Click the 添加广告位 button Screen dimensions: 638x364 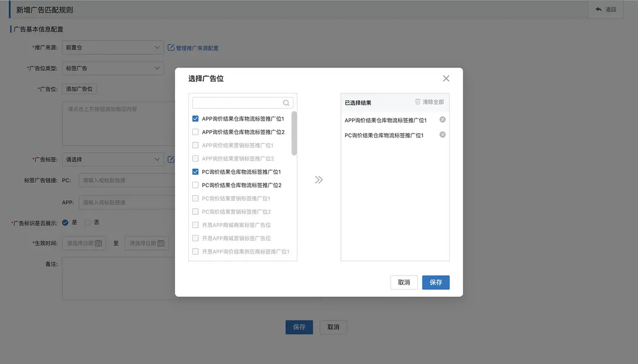click(x=80, y=89)
